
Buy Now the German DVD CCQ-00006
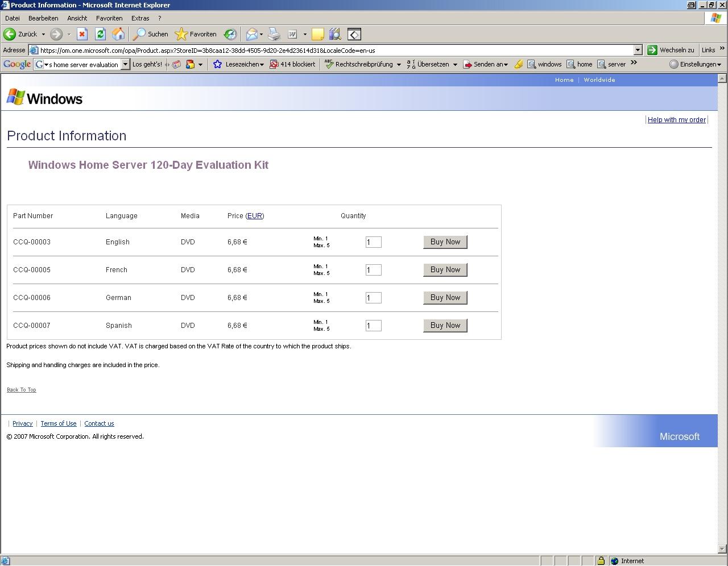coord(445,298)
